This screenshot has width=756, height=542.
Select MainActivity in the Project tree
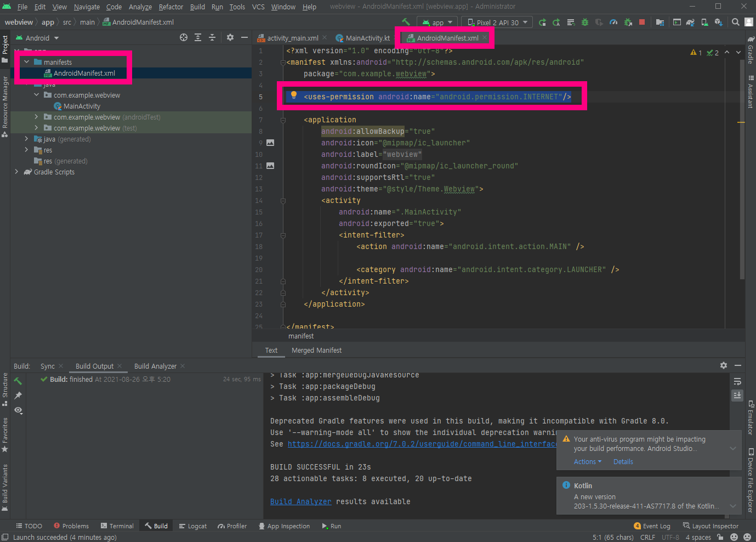coord(82,106)
